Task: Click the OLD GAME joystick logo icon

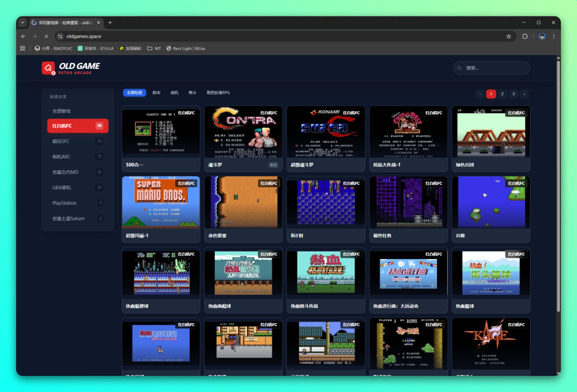Action: [49, 68]
